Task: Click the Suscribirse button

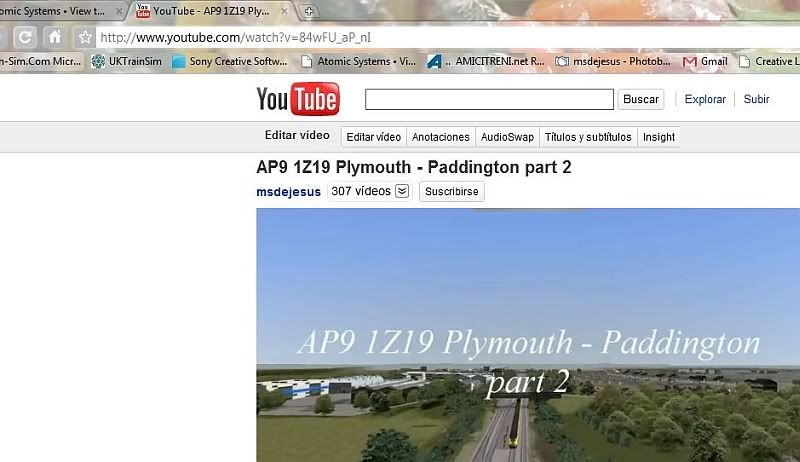Action: [452, 191]
